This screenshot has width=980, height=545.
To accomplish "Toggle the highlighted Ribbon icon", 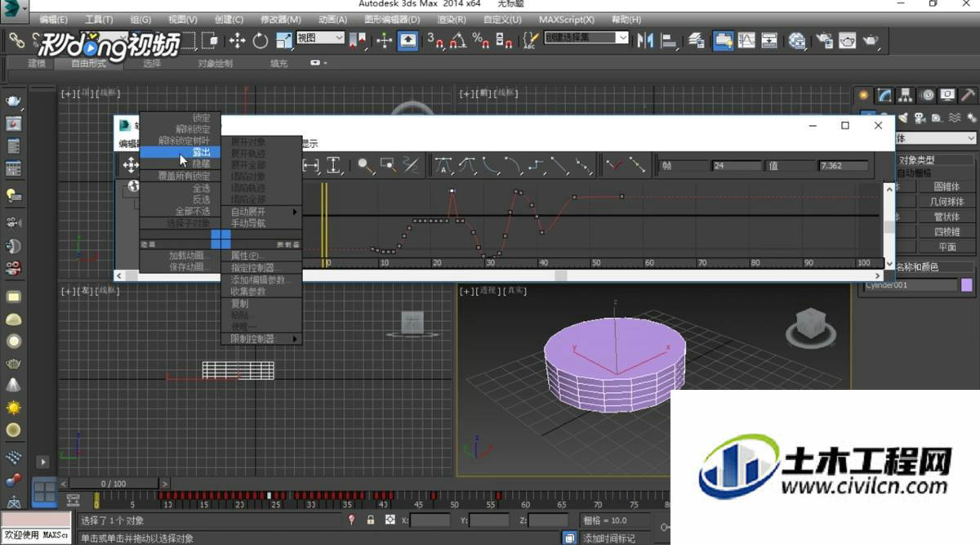I will pos(723,39).
